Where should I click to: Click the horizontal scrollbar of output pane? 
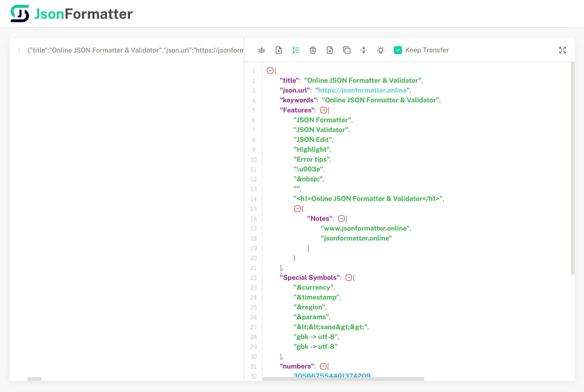click(x=343, y=379)
